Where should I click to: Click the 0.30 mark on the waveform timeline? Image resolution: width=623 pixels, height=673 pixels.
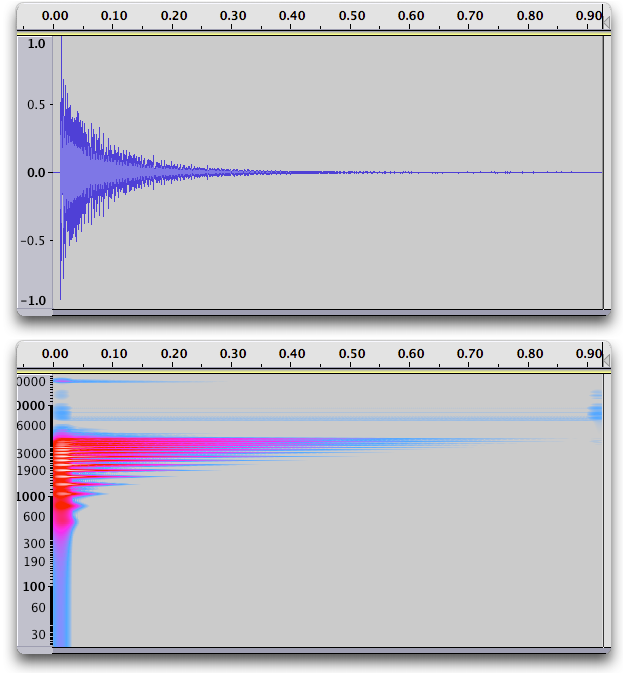coord(234,16)
